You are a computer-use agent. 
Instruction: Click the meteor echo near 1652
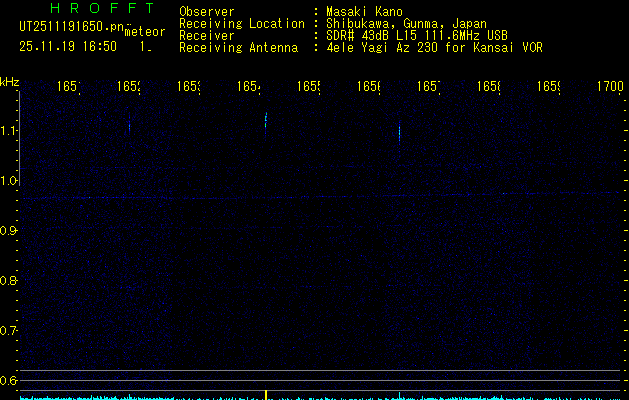[129, 122]
